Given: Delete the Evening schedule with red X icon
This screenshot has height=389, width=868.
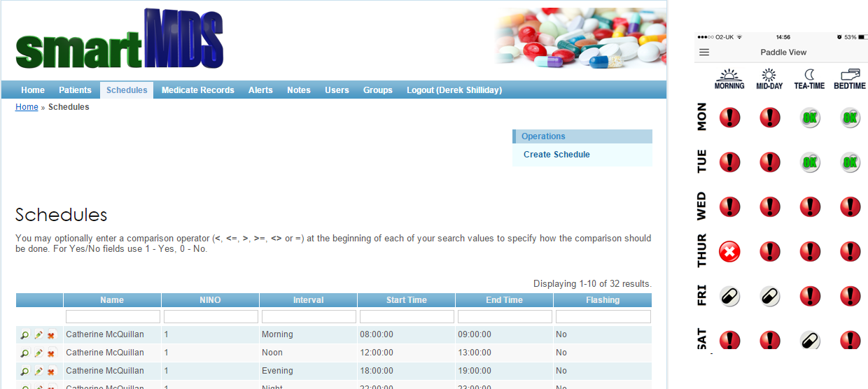Looking at the screenshot, I should (51, 372).
